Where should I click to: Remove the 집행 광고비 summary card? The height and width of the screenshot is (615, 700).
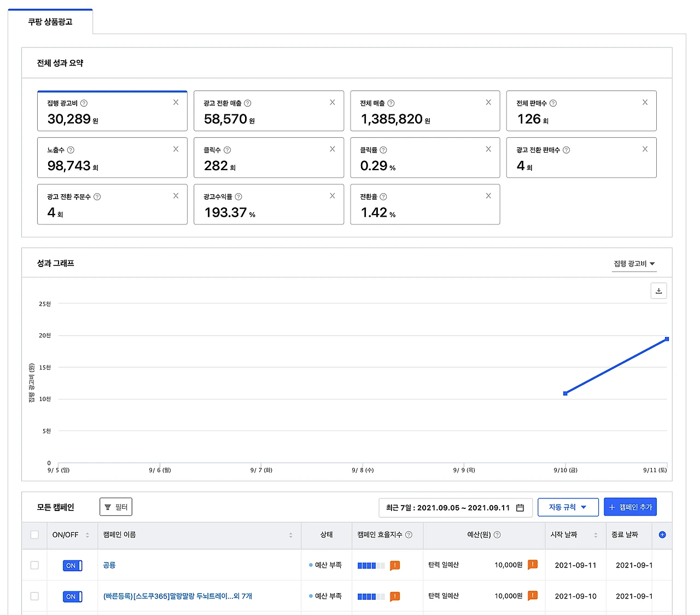(x=176, y=102)
